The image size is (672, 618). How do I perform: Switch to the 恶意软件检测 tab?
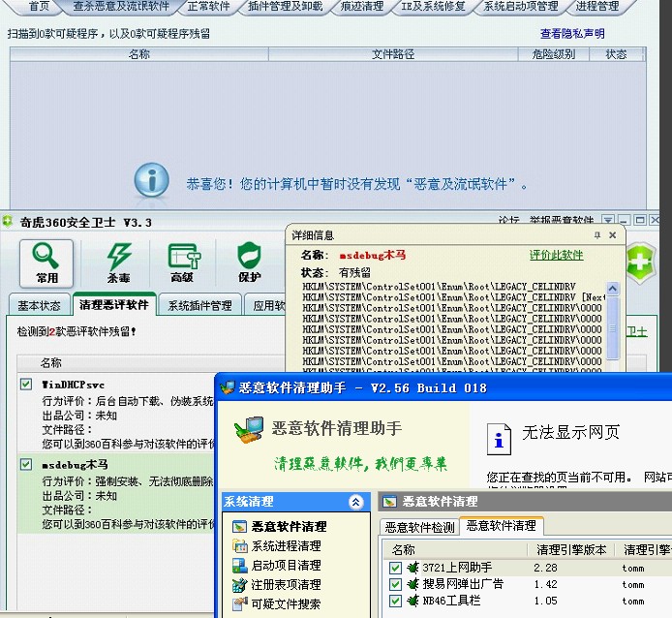tap(419, 527)
